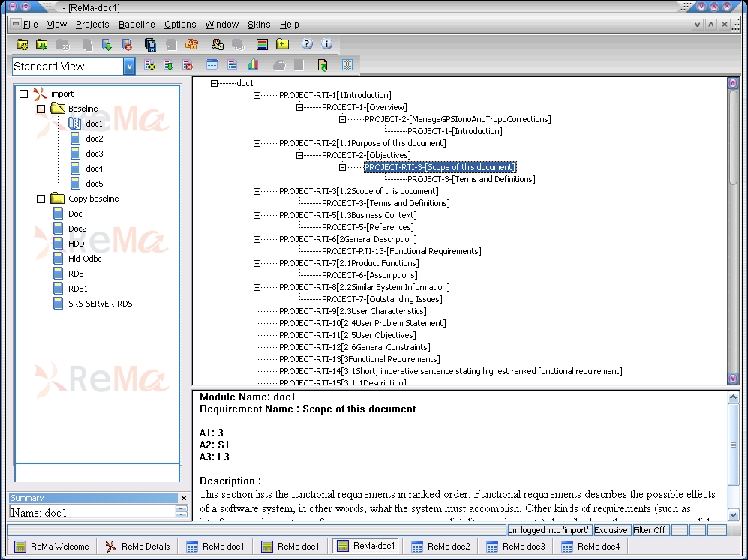Click the Copy baseline folder icon
This screenshot has width=748, height=560.
[x=58, y=198]
